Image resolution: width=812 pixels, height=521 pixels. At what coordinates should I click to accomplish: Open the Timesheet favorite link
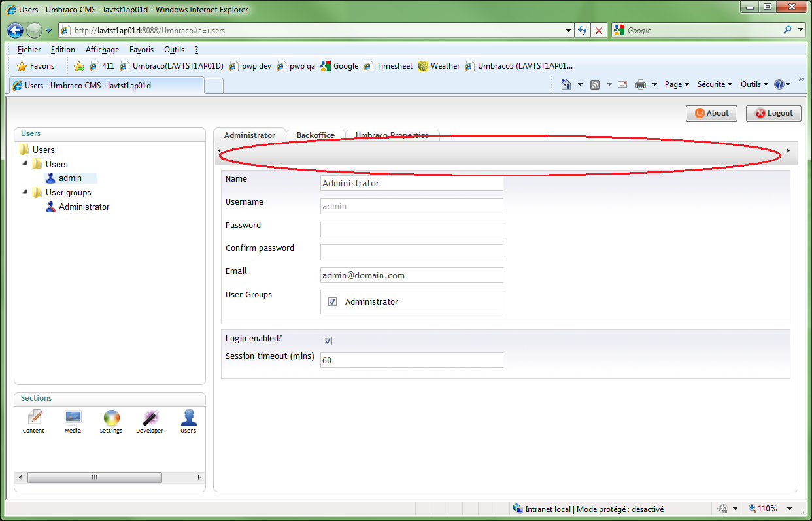[x=388, y=66]
